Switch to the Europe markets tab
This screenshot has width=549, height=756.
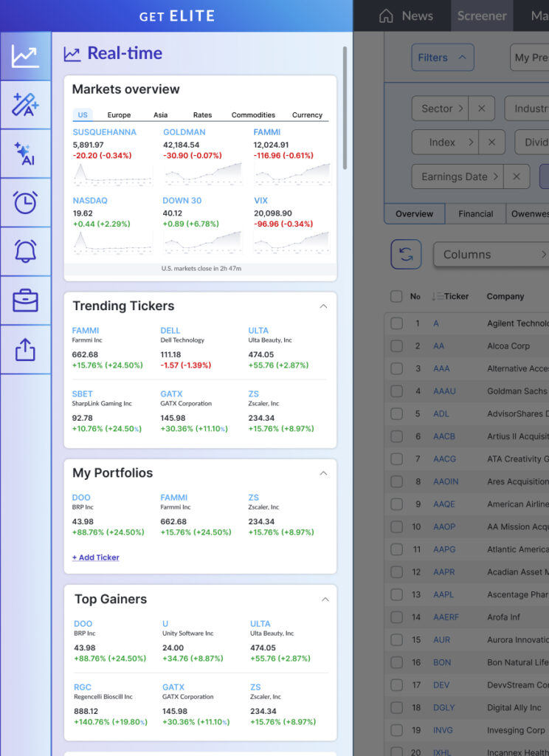click(x=119, y=114)
